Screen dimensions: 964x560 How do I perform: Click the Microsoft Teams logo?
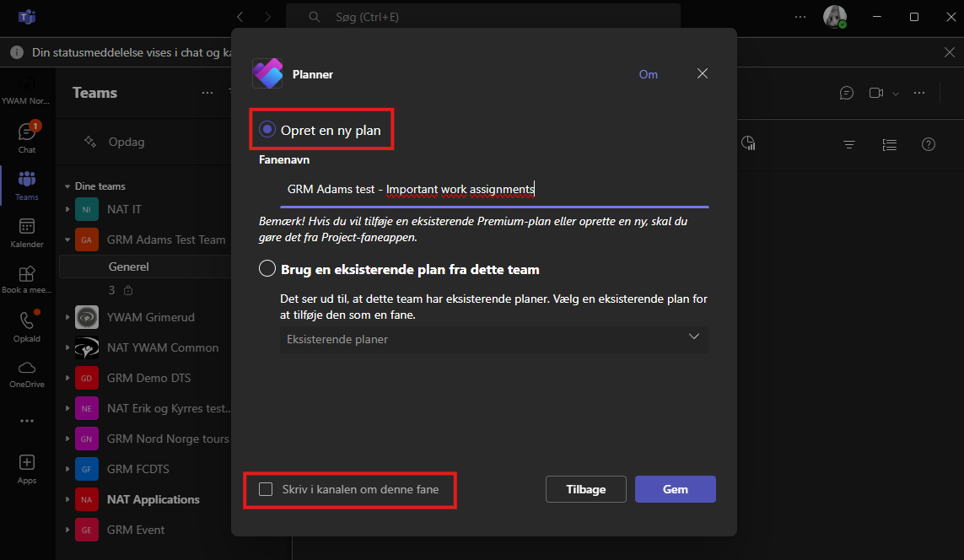(x=27, y=17)
